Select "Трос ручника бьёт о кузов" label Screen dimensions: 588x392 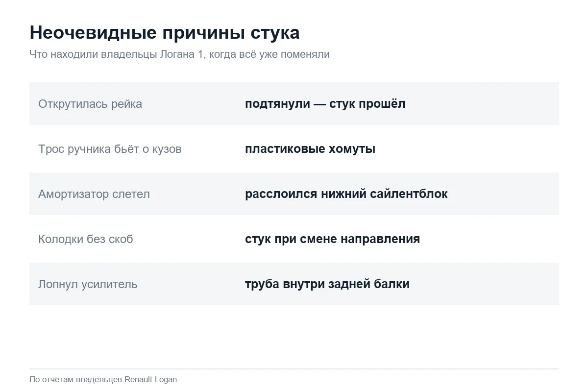coord(110,149)
